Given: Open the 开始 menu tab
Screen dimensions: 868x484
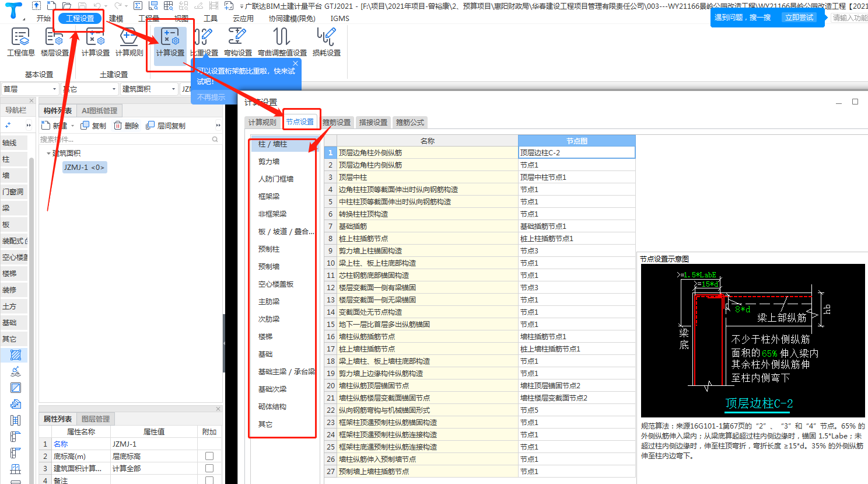Looking at the screenshot, I should pos(44,19).
